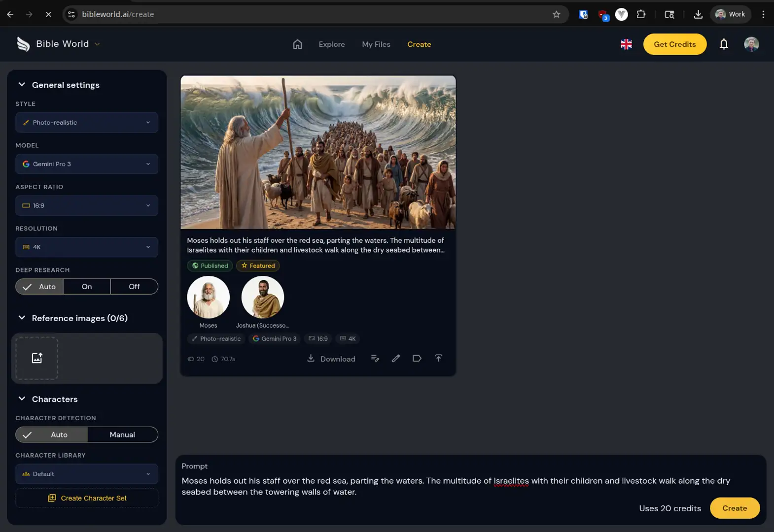Open the notifications bell
Image resolution: width=774 pixels, height=532 pixels.
pyautogui.click(x=723, y=44)
